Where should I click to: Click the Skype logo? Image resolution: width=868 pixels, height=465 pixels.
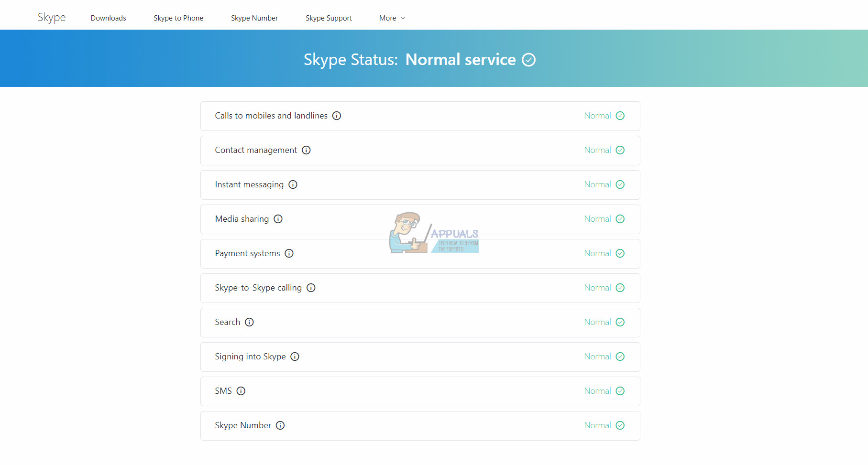[x=52, y=18]
